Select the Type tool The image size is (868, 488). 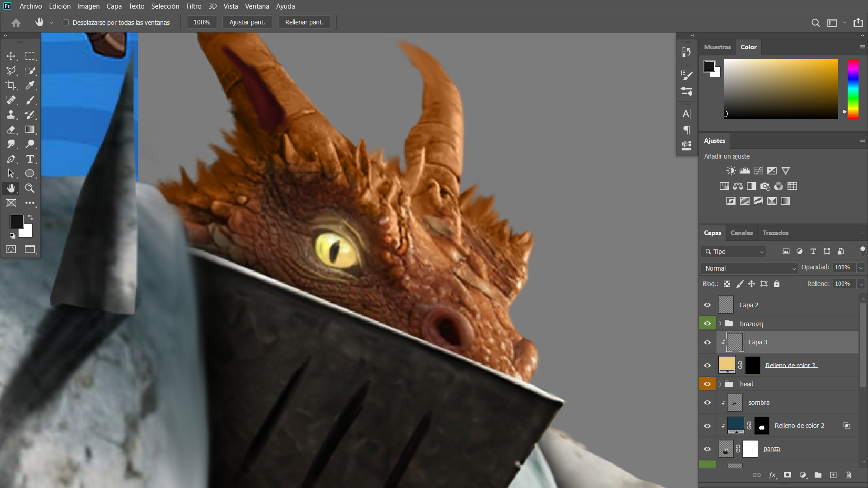pos(30,159)
